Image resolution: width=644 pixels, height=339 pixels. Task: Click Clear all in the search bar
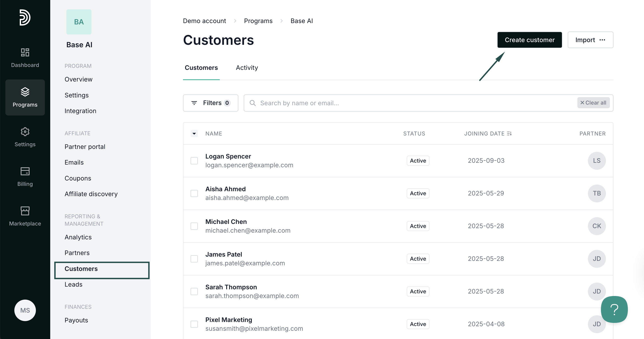click(593, 103)
